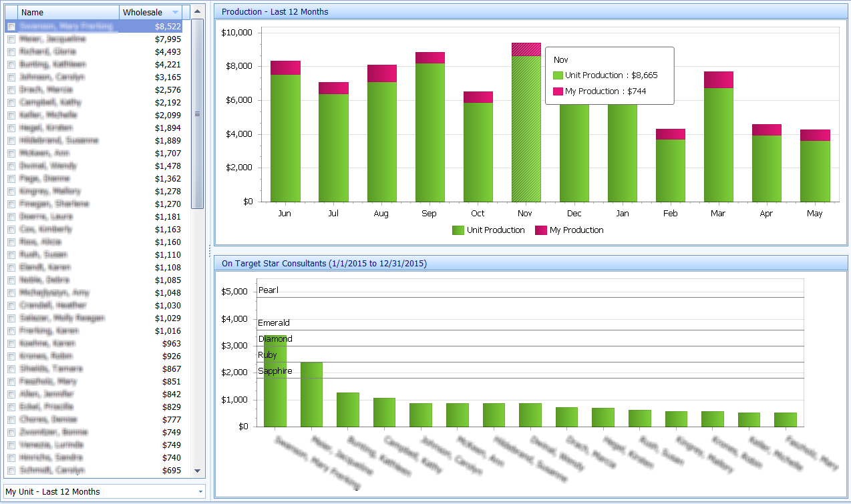Screen dimensions: 851x504
Task: Click the Pearl level label in bottom chart
Action: click(269, 290)
